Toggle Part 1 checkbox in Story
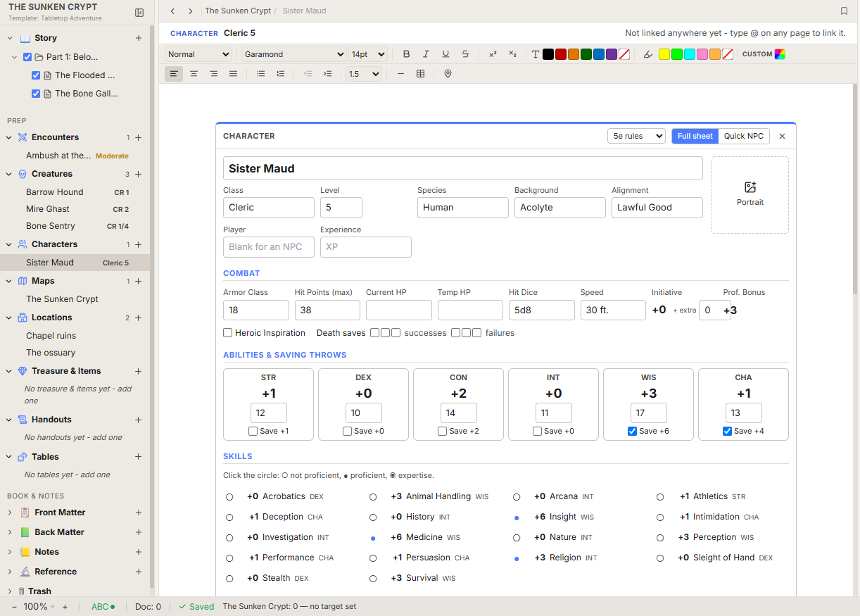Screen dimensions: 860x616 [x=27, y=57]
